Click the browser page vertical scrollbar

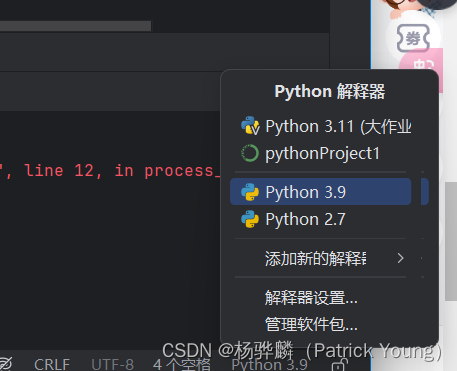pos(451,241)
